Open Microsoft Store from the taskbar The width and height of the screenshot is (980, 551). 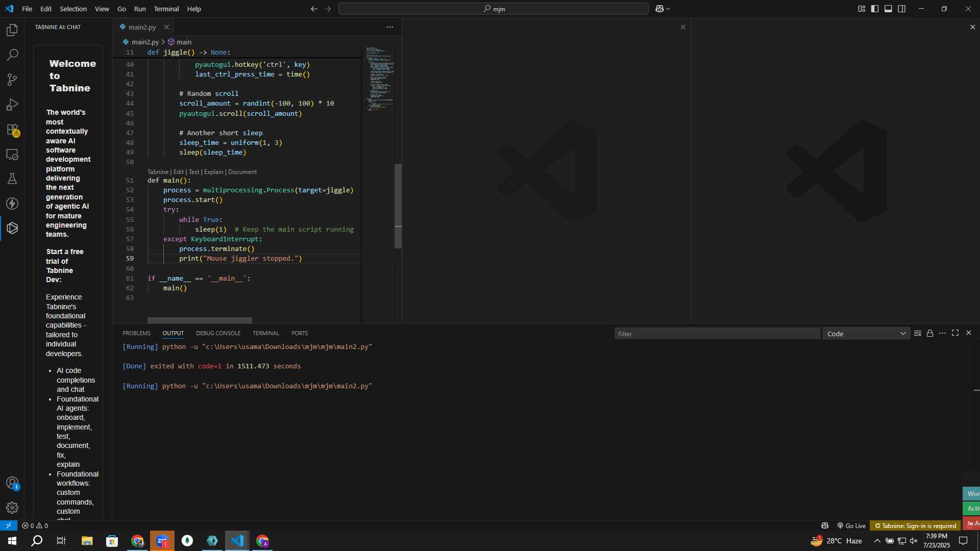coord(112,541)
